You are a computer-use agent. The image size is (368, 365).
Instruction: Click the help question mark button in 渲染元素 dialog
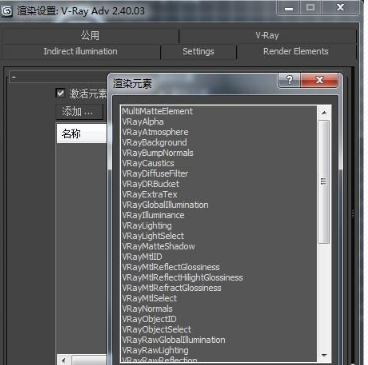click(x=289, y=80)
